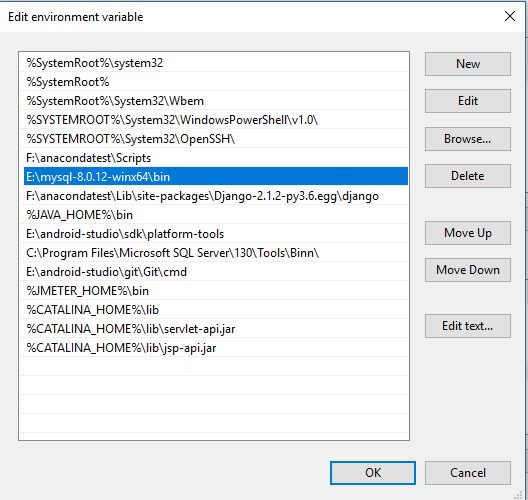
Task: Select the android-studio platform-tools entry
Action: pyautogui.click(x=216, y=234)
